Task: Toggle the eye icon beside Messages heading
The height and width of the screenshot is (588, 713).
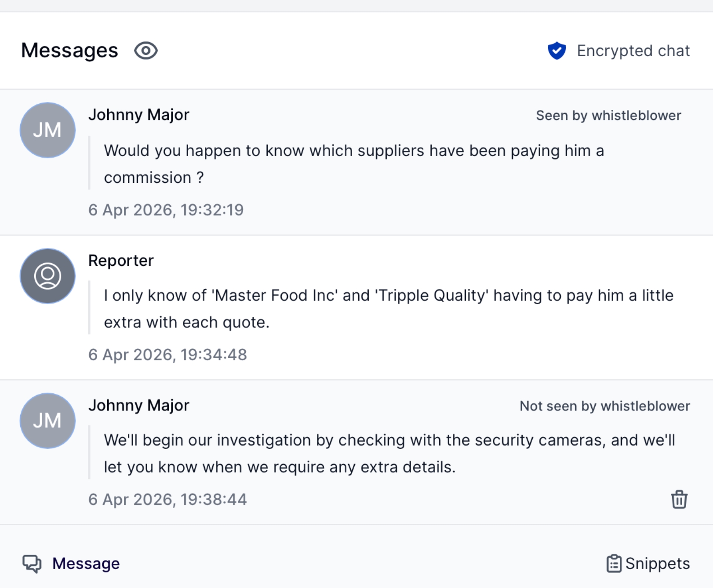Action: tap(146, 51)
